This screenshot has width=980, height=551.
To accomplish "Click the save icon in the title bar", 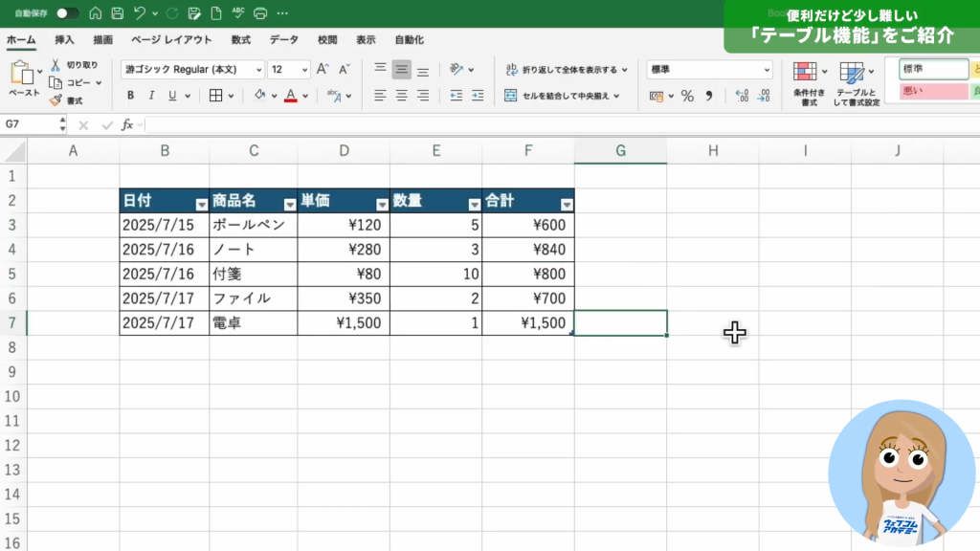I will click(x=118, y=13).
